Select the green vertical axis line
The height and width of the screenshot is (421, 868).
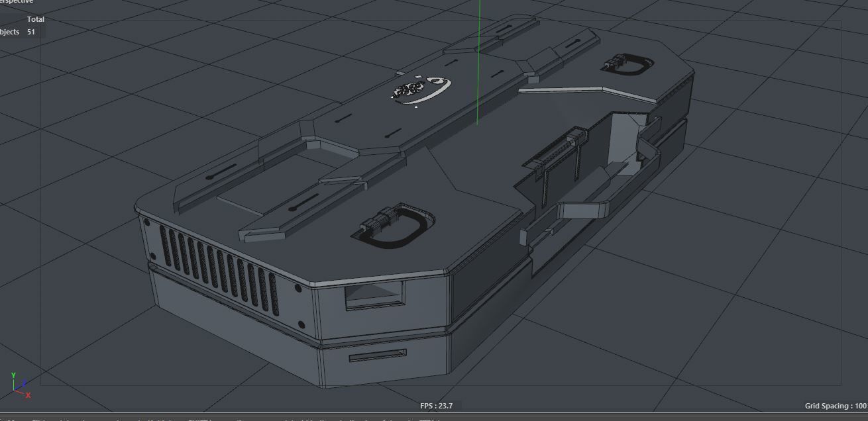[x=478, y=62]
